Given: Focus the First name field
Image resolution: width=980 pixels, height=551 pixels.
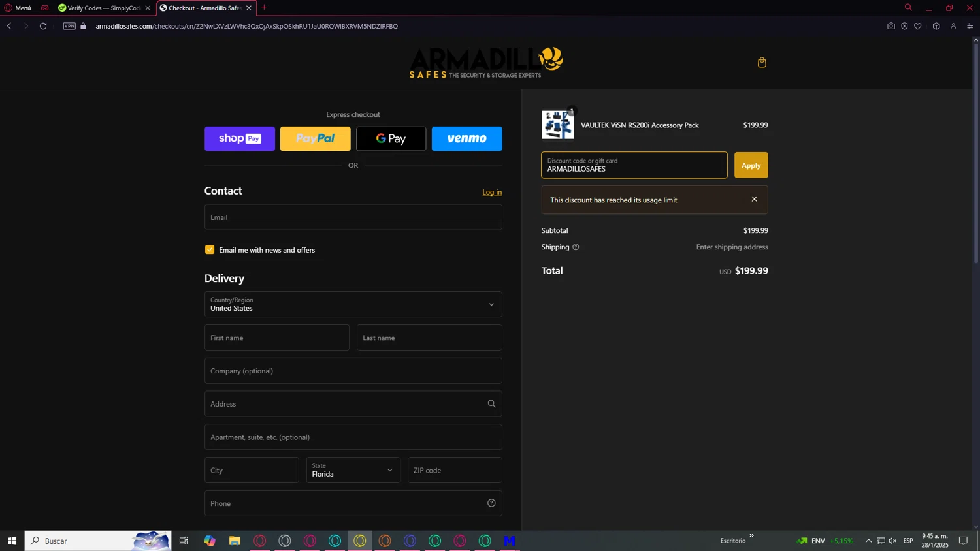Looking at the screenshot, I should [277, 338].
